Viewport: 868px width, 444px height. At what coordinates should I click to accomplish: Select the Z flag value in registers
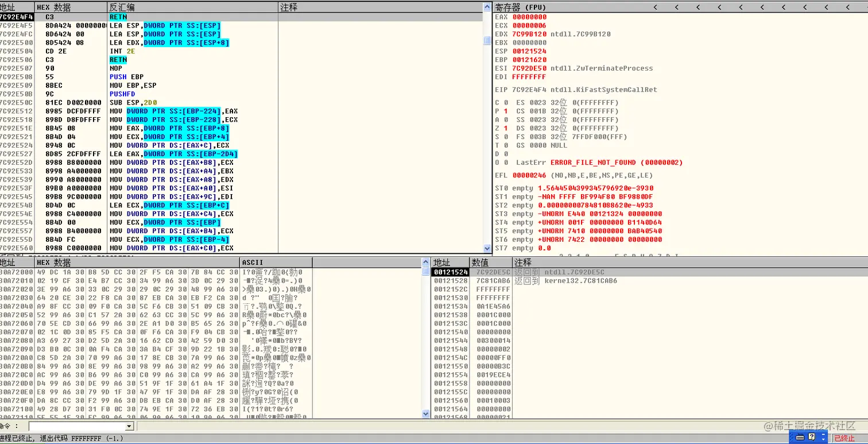tap(506, 128)
